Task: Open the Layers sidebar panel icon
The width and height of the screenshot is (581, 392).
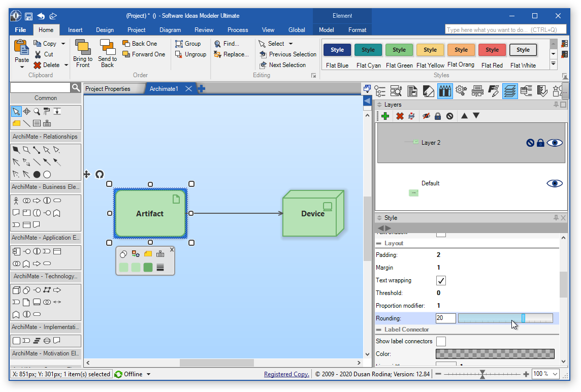Action: 510,91
